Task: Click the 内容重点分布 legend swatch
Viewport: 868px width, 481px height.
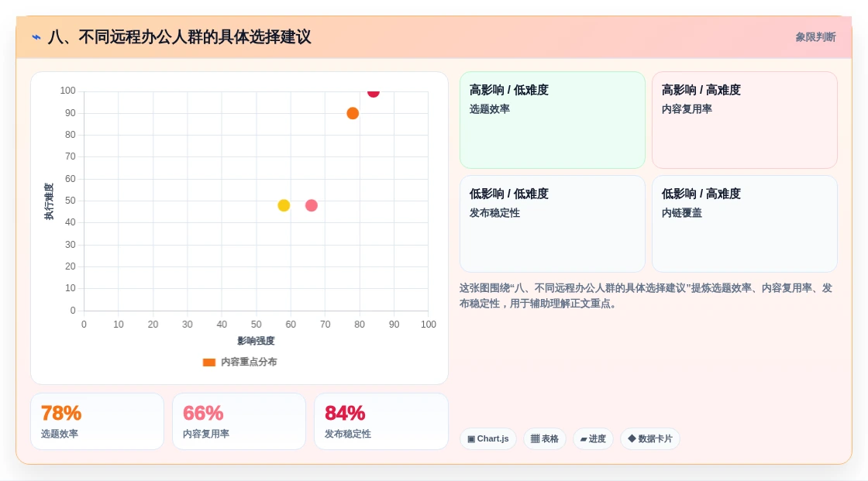Action: 208,362
